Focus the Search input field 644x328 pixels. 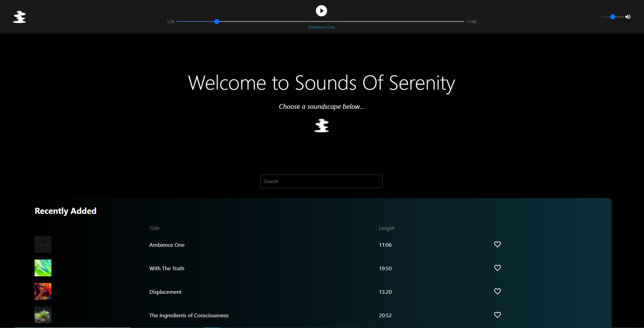pos(321,181)
